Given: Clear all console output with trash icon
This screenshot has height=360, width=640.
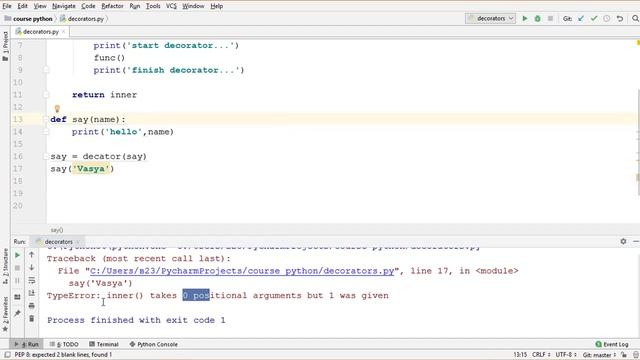Looking at the screenshot, I should click(x=31, y=318).
